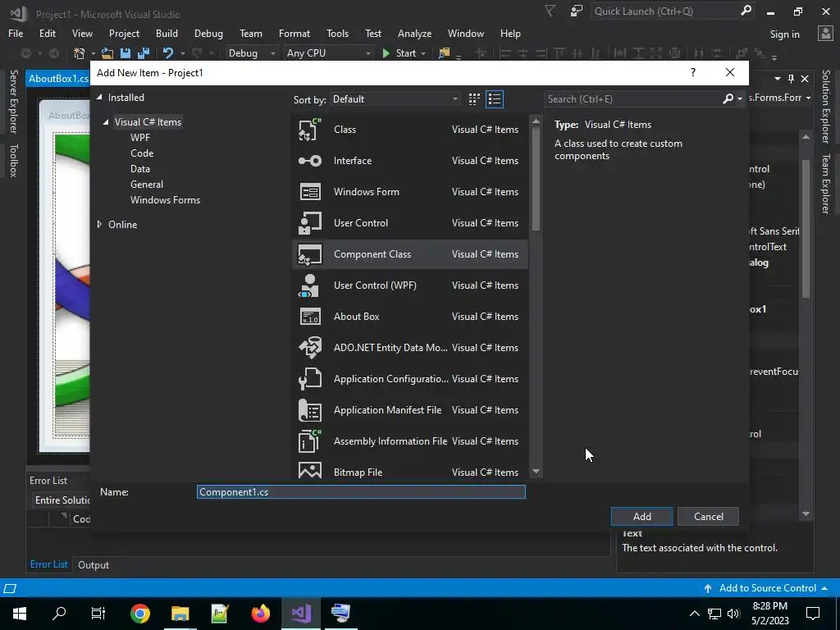840x630 pixels.
Task: Click Sign in link
Action: click(784, 34)
